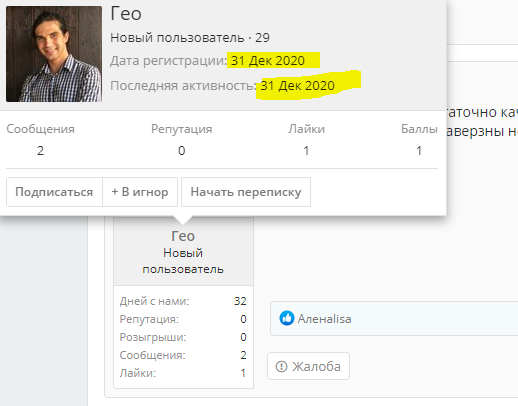
Task: Click registration date 31 Дек 2020
Action: [268, 61]
